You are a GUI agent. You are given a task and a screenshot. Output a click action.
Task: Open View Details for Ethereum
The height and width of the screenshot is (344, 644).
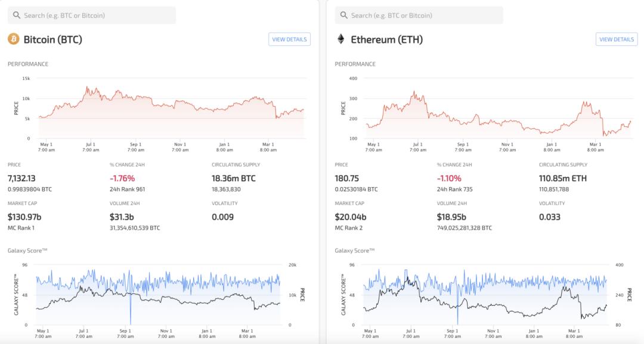point(617,39)
